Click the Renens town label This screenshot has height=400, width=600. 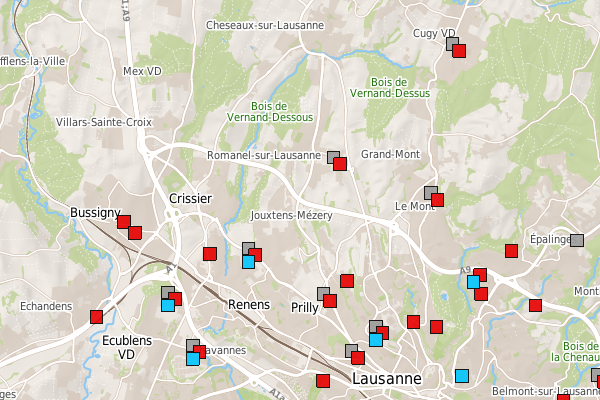tap(249, 304)
